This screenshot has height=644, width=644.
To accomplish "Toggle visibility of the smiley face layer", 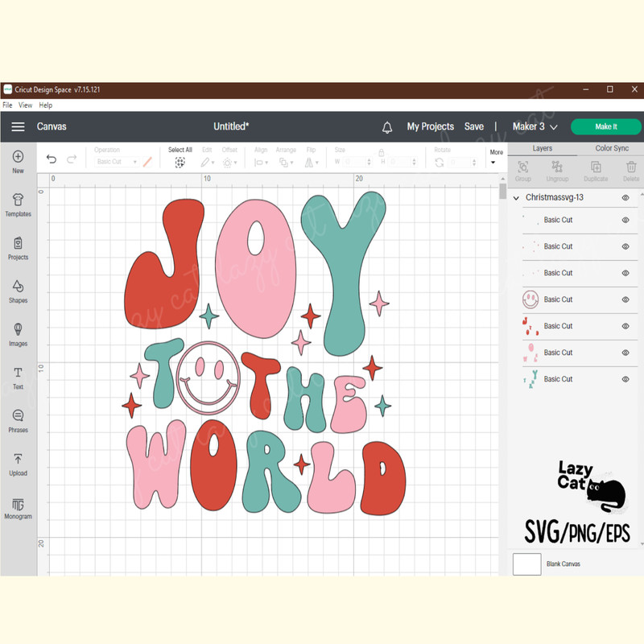I will coord(624,299).
